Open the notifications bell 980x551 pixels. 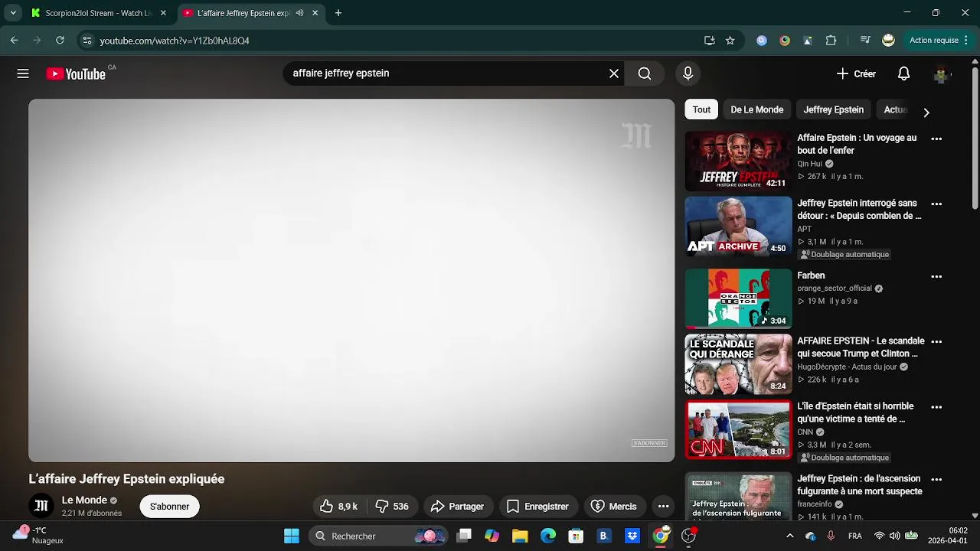(903, 73)
